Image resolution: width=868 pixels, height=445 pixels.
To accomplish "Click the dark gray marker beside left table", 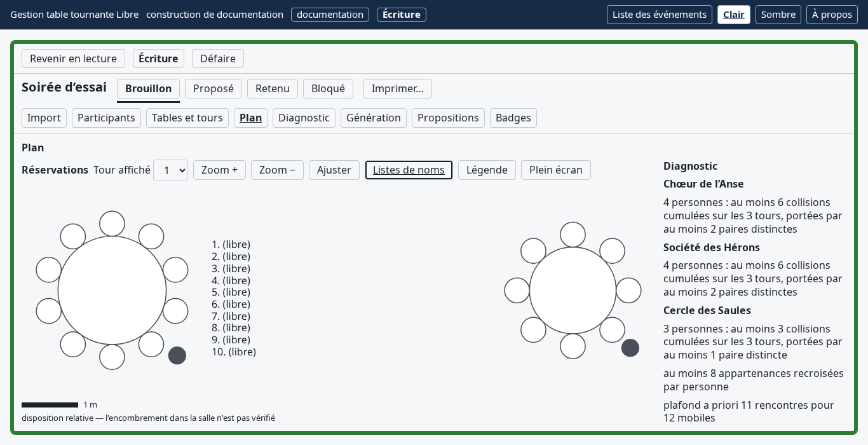I will point(177,355).
